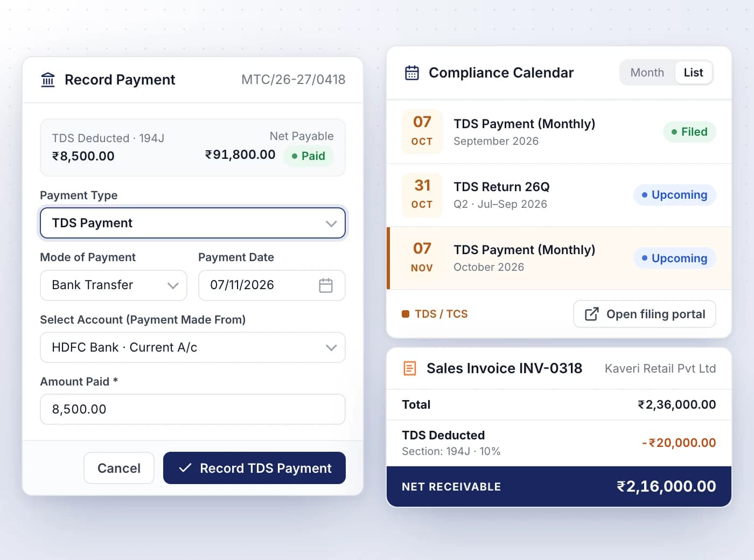Click the orange TDS / TCS legend dot
The image size is (754, 560).
click(406, 314)
